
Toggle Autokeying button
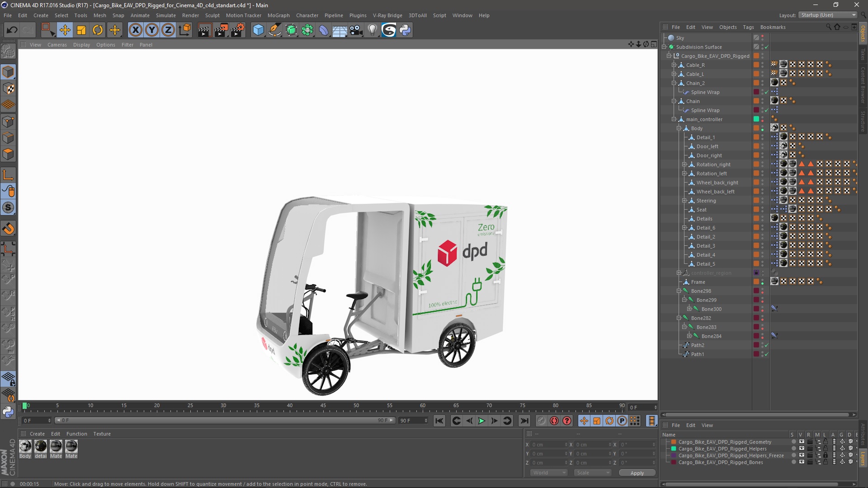(554, 421)
